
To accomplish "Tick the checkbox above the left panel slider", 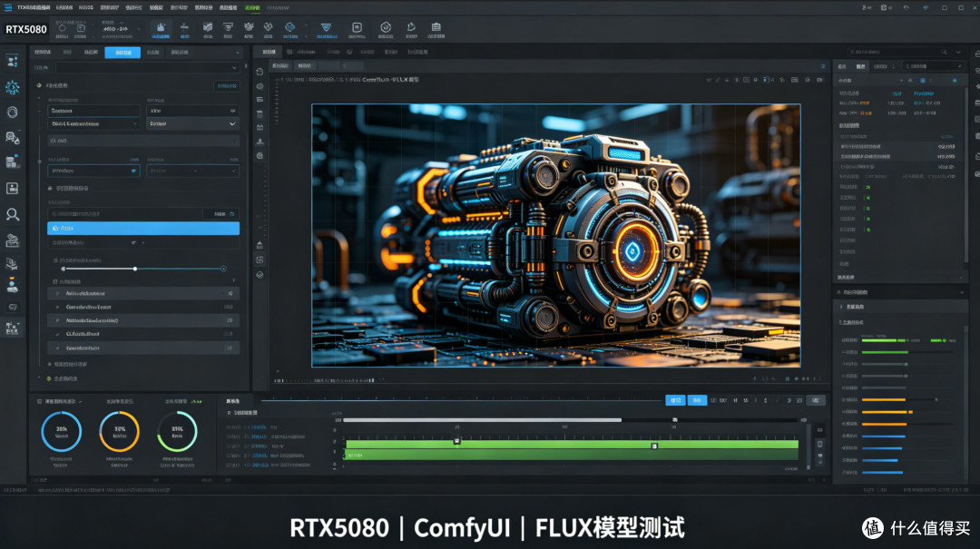I will [55, 260].
